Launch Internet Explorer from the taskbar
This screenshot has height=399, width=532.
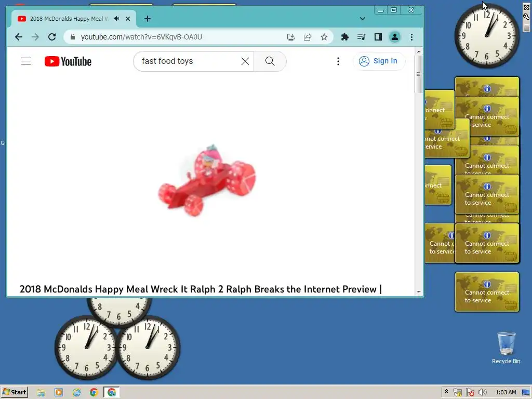pyautogui.click(x=76, y=393)
